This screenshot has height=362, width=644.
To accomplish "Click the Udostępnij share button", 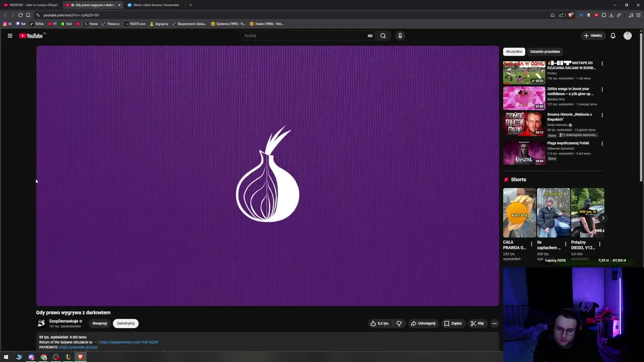I will click(x=423, y=323).
